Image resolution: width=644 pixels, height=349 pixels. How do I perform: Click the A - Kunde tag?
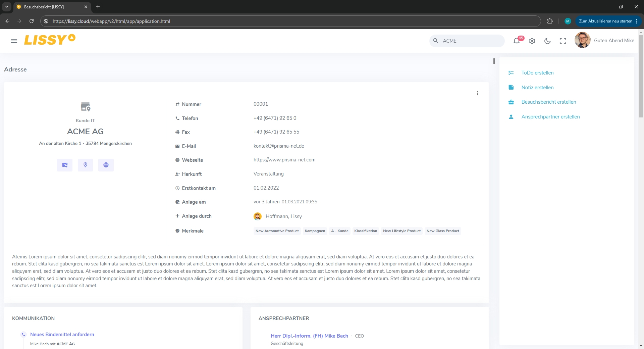340,231
